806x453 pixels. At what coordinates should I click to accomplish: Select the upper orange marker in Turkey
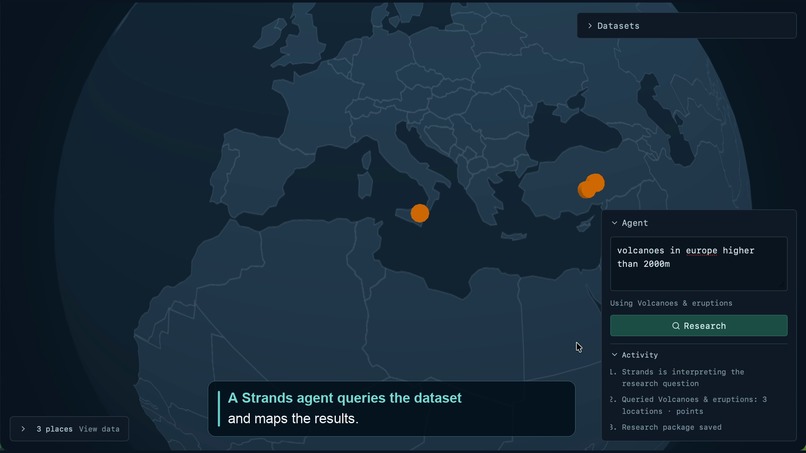pos(596,183)
